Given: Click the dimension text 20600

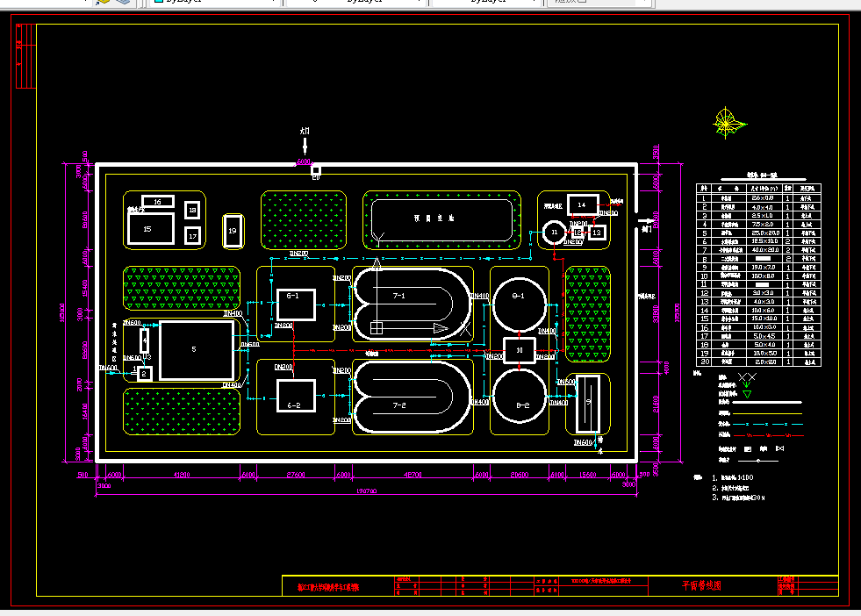Looking at the screenshot, I should pyautogui.click(x=519, y=475).
